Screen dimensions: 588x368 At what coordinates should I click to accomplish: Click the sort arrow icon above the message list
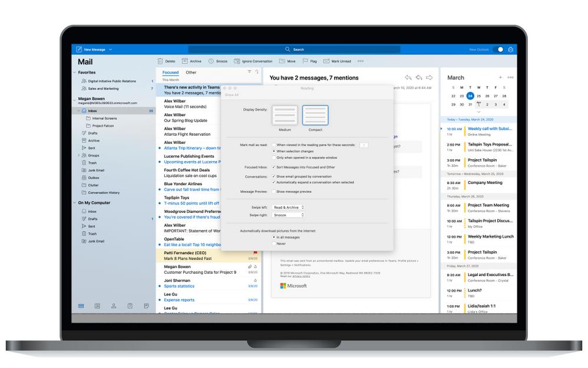(x=257, y=72)
